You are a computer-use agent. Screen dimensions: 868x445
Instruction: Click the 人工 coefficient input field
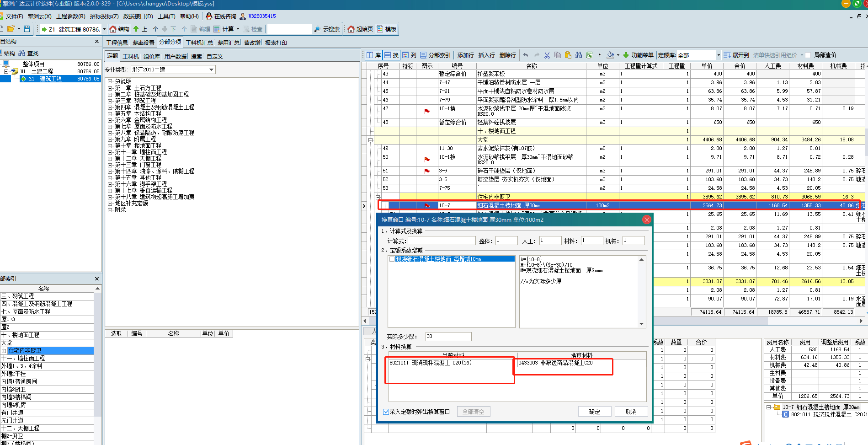[x=550, y=241]
